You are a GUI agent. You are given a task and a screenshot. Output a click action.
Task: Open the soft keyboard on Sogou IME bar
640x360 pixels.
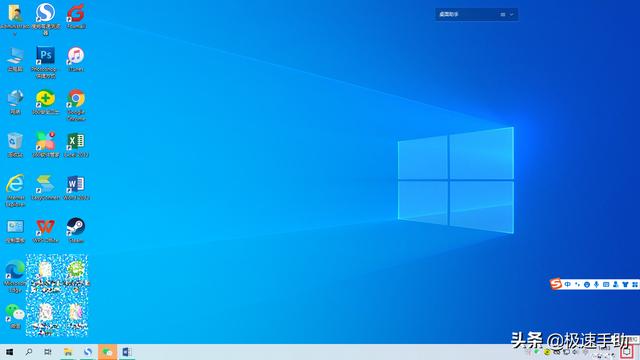coord(606,284)
